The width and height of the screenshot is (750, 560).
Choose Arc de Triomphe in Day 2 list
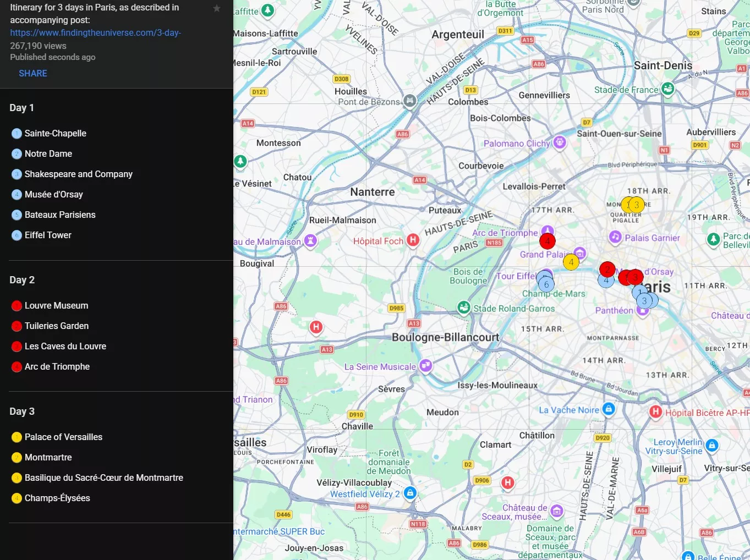57,366
